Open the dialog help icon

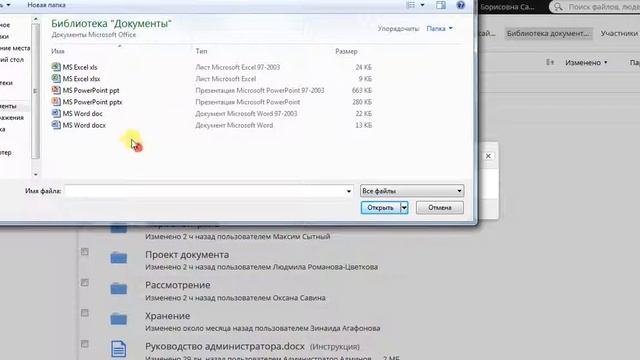(460, 5)
